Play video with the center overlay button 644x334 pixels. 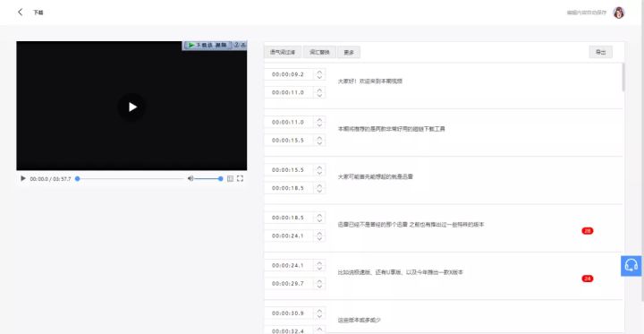(131, 107)
